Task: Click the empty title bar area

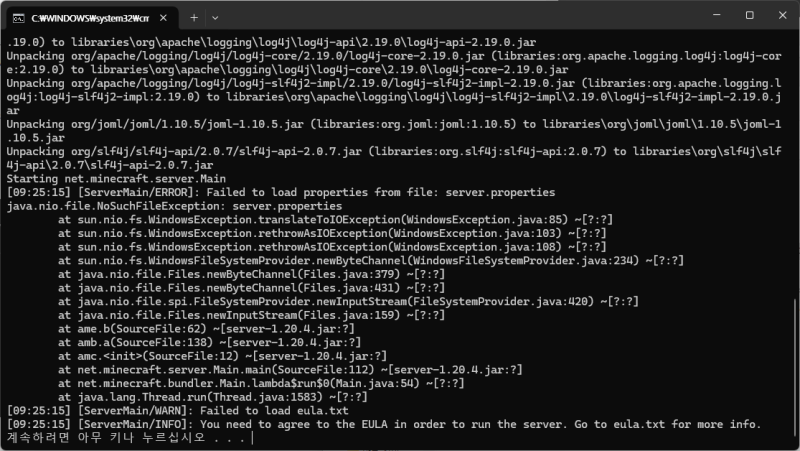Action: [459, 15]
